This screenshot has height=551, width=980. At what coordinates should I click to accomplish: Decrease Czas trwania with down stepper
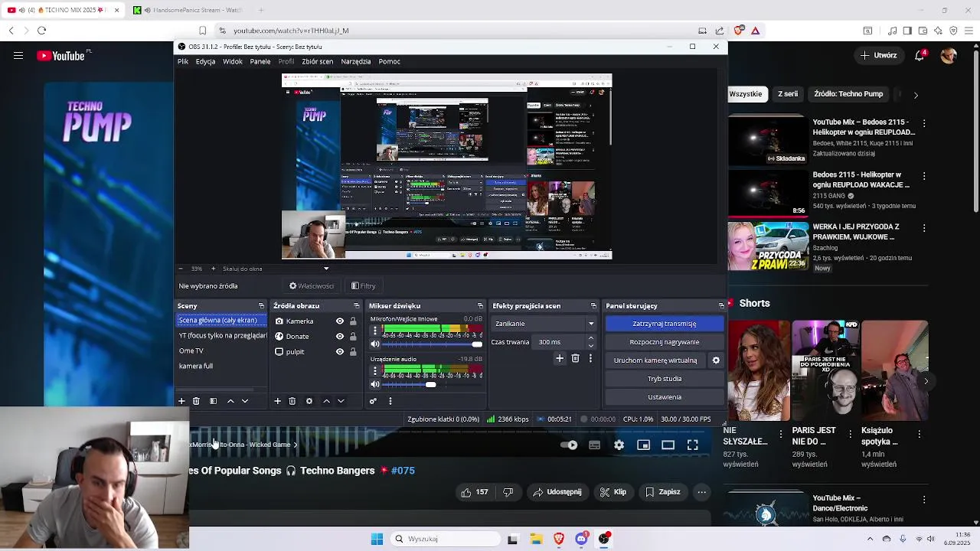click(x=590, y=346)
